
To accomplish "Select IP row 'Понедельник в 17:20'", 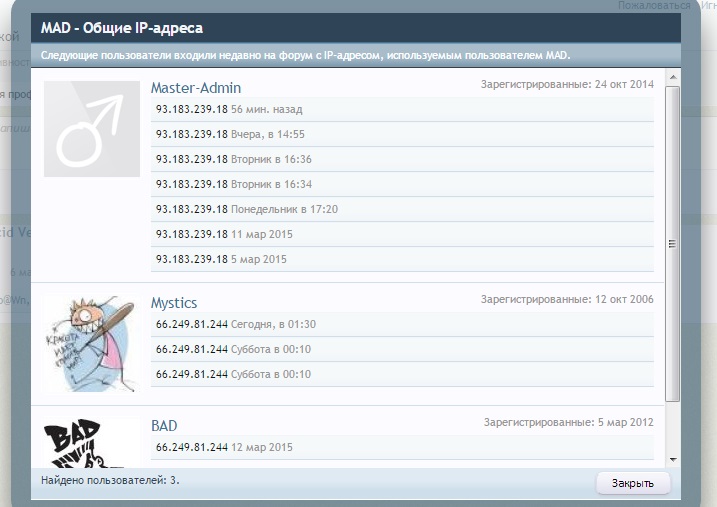I will pyautogui.click(x=402, y=209).
